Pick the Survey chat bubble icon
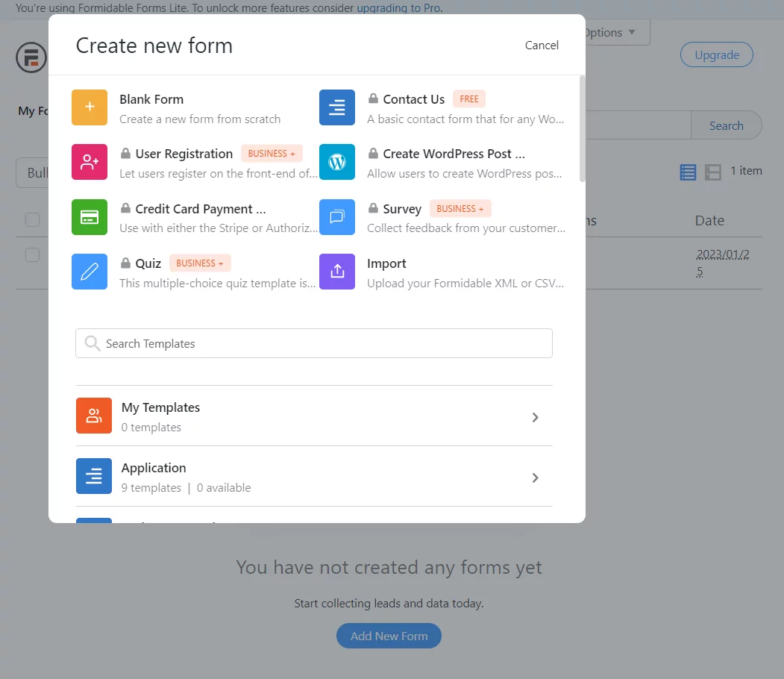 (337, 217)
